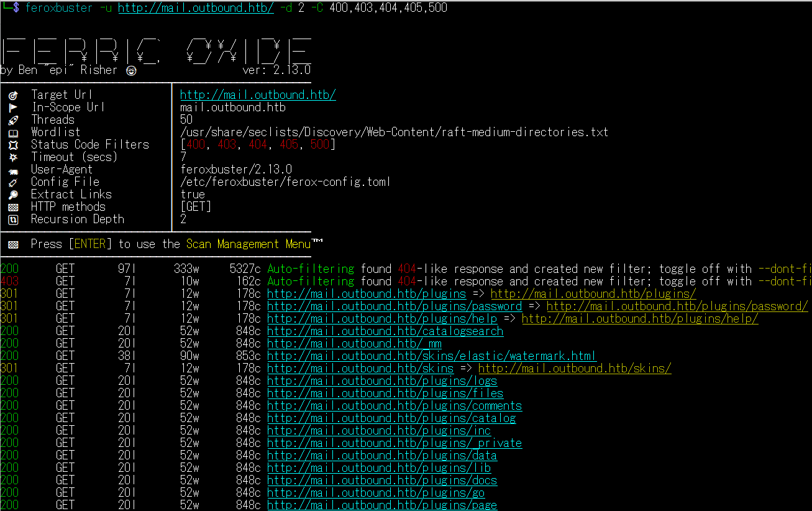Click the rocket icon beside Threads
The image size is (812, 511).
coord(14,120)
